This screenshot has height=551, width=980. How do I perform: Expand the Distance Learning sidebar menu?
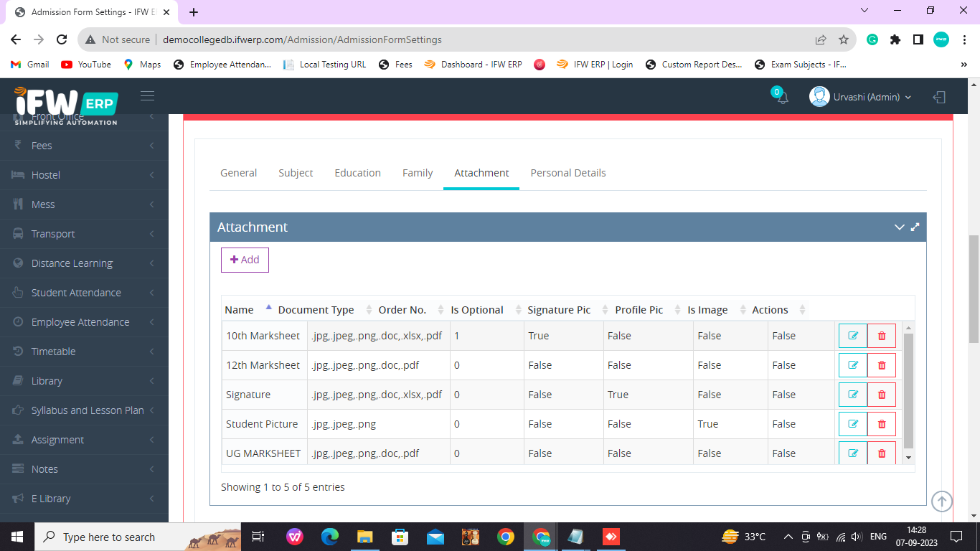click(x=84, y=263)
